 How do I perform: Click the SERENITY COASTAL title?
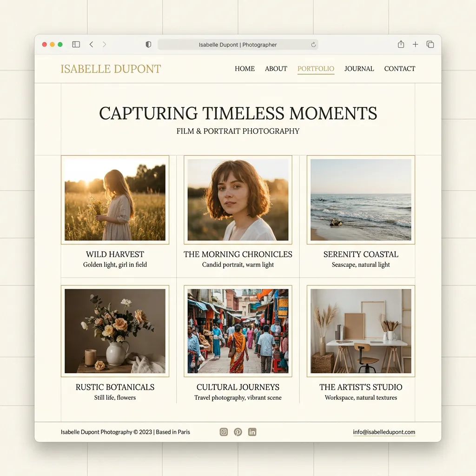[x=361, y=254]
